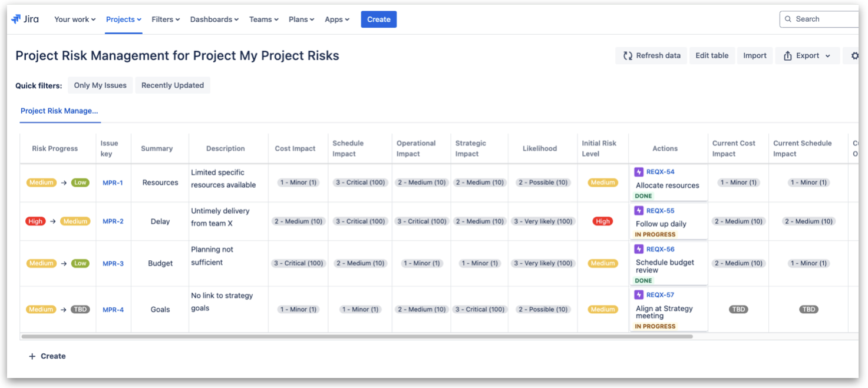Click the blue Create button
868x388 pixels.
[x=378, y=19]
